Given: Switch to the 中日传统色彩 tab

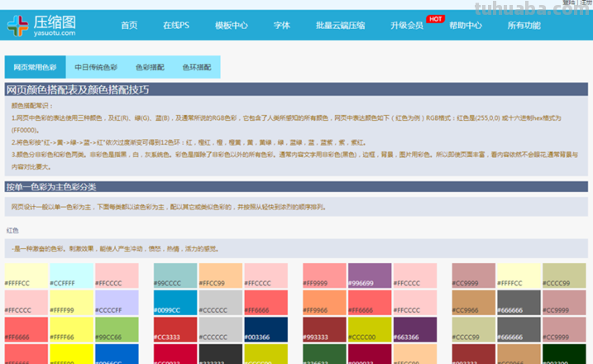Looking at the screenshot, I should pos(96,67).
